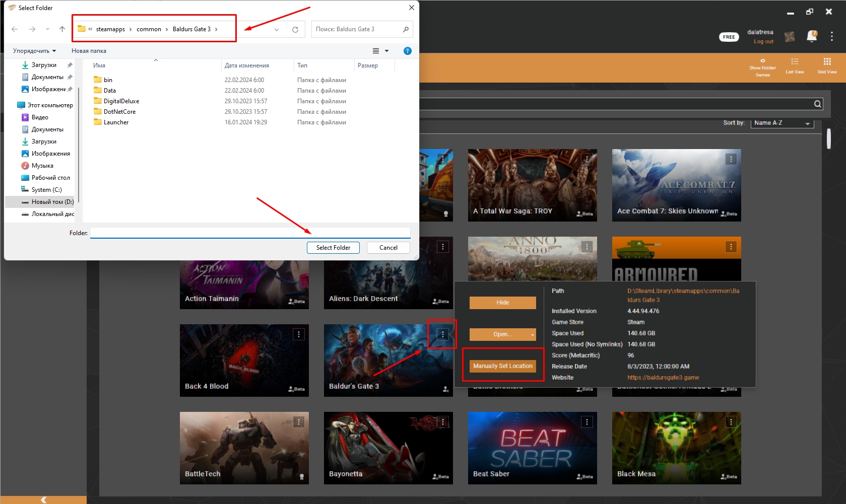
Task: Collapse the sidebar with the left chevron
Action: click(43, 499)
